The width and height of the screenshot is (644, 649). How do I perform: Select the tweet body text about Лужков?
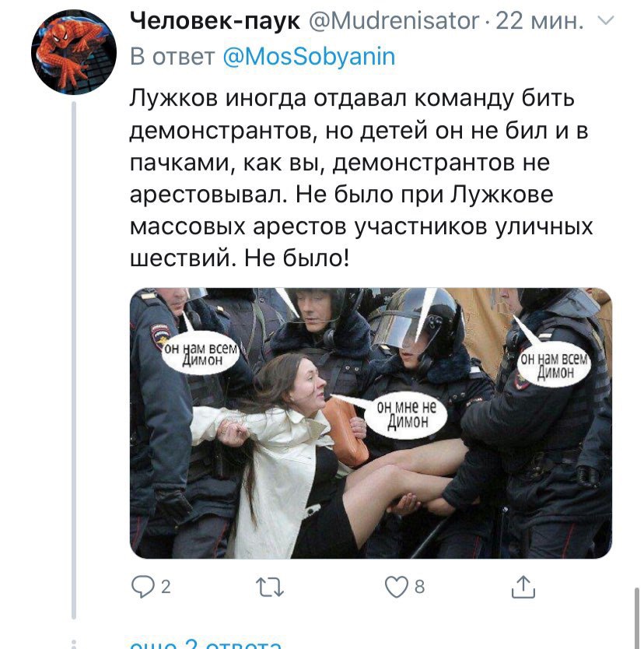pyautogui.click(x=361, y=178)
